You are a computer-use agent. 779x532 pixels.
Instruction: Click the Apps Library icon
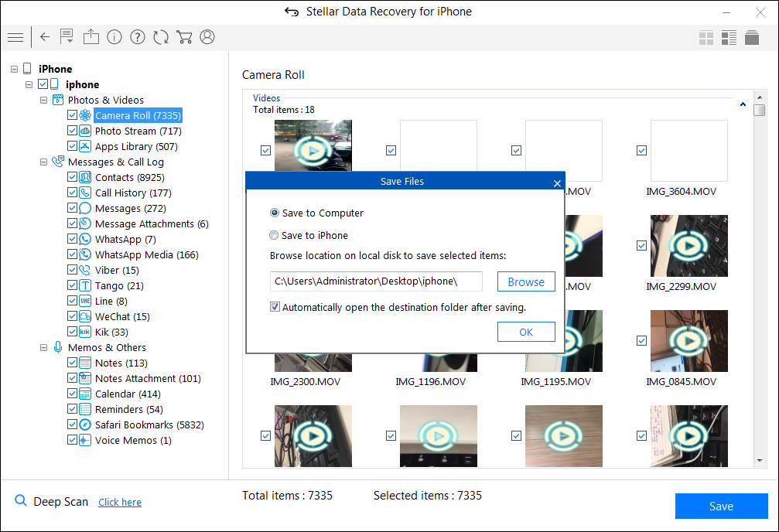point(85,147)
